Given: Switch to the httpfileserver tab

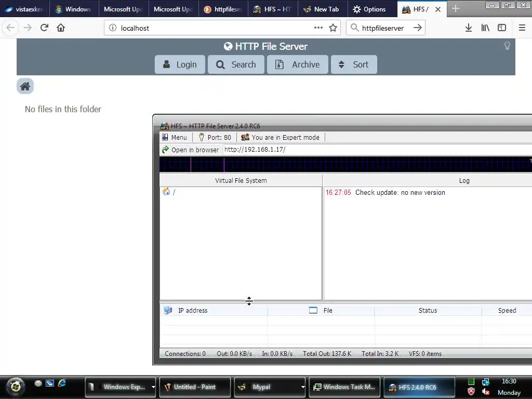Looking at the screenshot, I should 223,9.
